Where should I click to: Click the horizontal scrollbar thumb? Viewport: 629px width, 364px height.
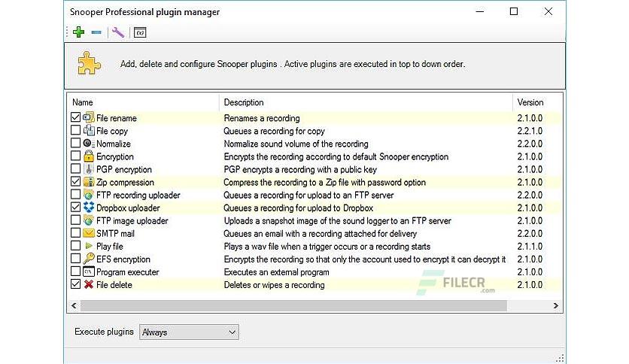(x=293, y=305)
